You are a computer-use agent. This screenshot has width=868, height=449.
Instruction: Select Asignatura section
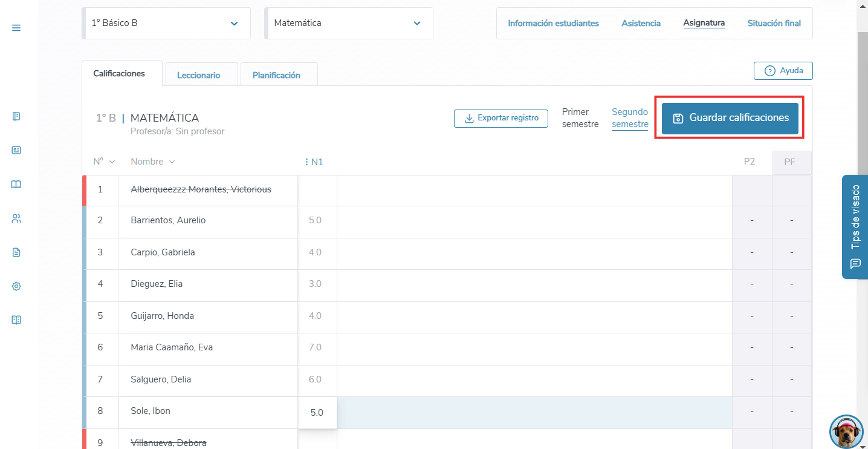click(704, 23)
